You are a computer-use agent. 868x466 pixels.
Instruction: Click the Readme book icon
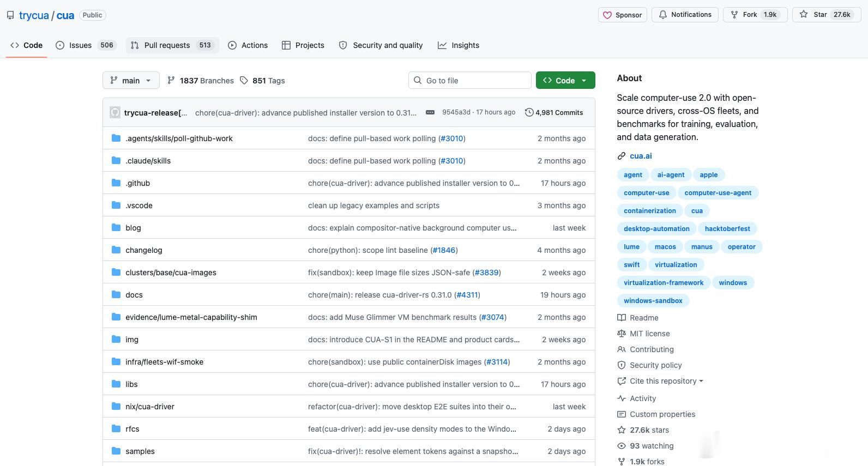(622, 318)
